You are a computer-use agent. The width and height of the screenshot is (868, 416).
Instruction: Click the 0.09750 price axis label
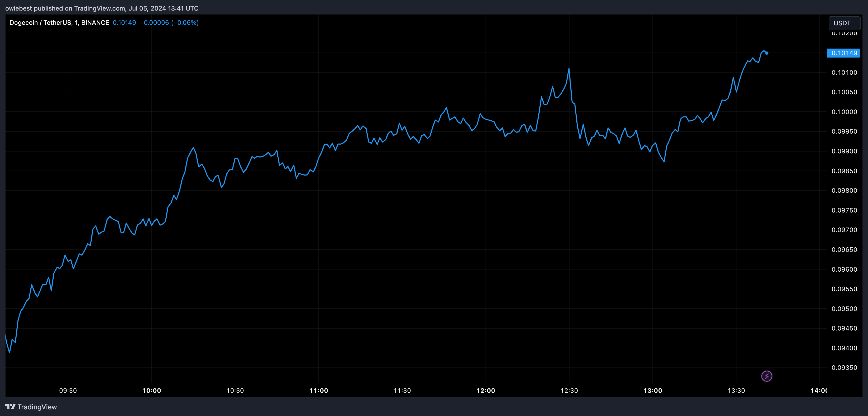pyautogui.click(x=844, y=211)
